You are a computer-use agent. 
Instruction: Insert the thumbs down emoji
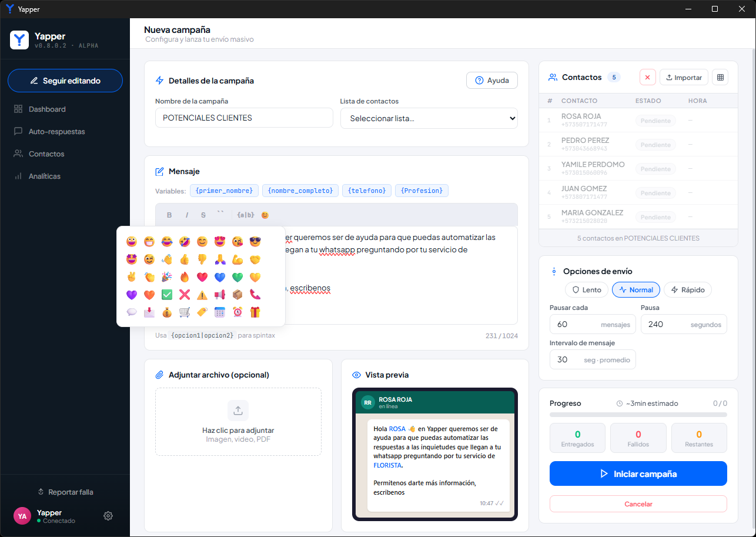(x=202, y=259)
